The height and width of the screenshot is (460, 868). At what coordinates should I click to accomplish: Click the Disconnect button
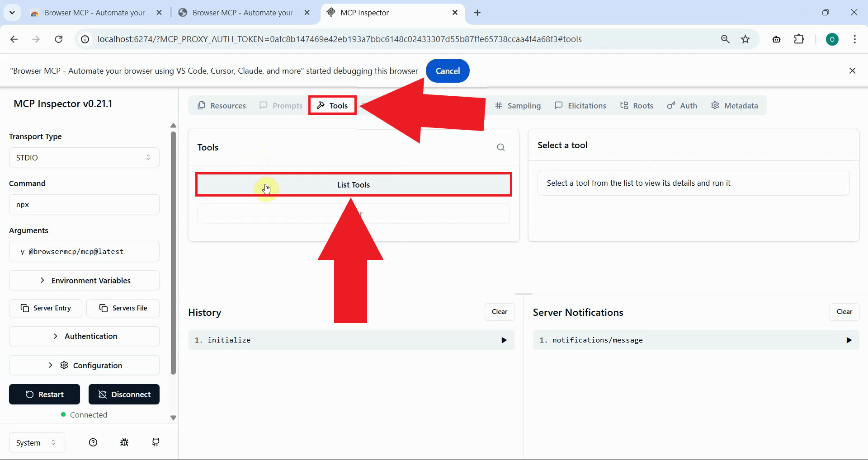pos(124,394)
